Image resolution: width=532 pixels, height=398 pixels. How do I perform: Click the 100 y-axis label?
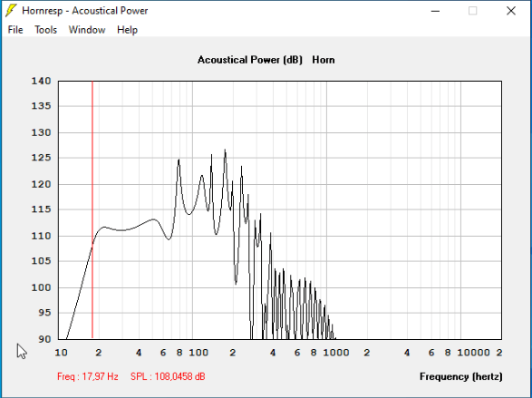tap(41, 287)
